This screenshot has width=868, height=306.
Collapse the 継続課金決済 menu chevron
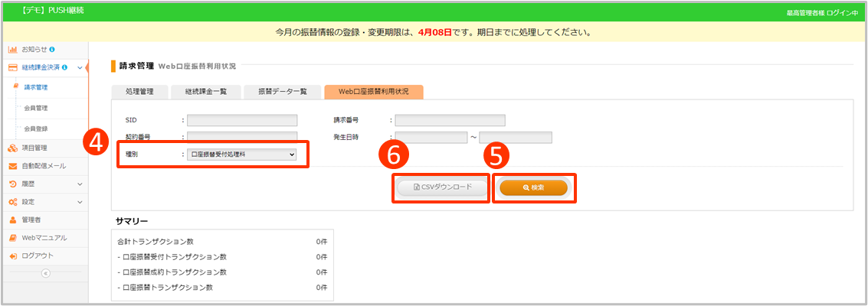pos(80,68)
